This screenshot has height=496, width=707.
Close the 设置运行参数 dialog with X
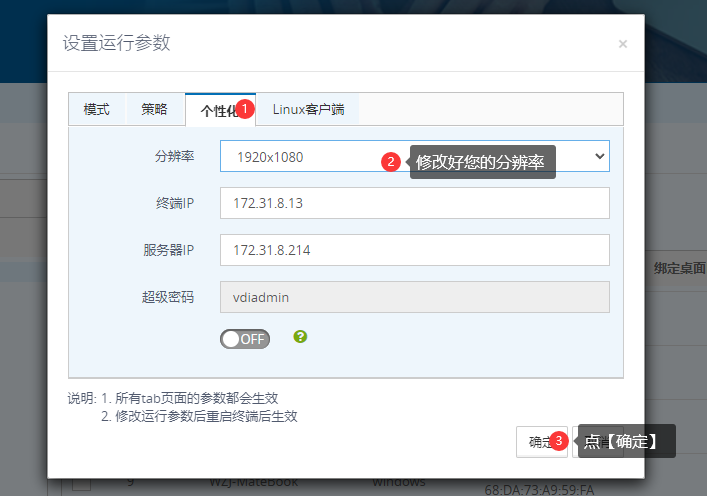point(623,44)
